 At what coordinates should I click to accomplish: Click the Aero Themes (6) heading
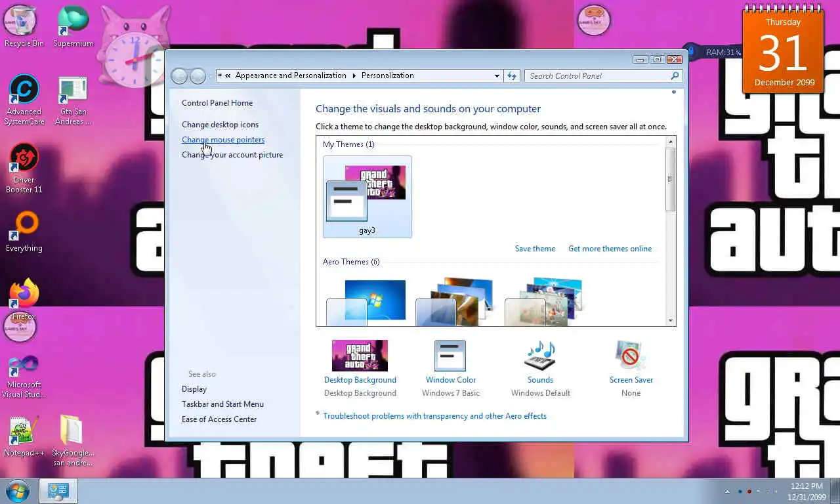click(351, 262)
